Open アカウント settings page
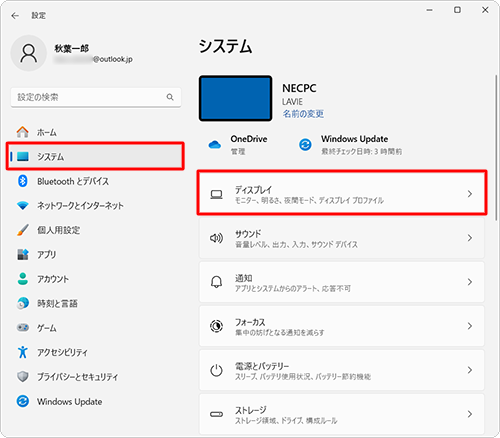Viewport: 500px width, 438px height. pyautogui.click(x=95, y=279)
